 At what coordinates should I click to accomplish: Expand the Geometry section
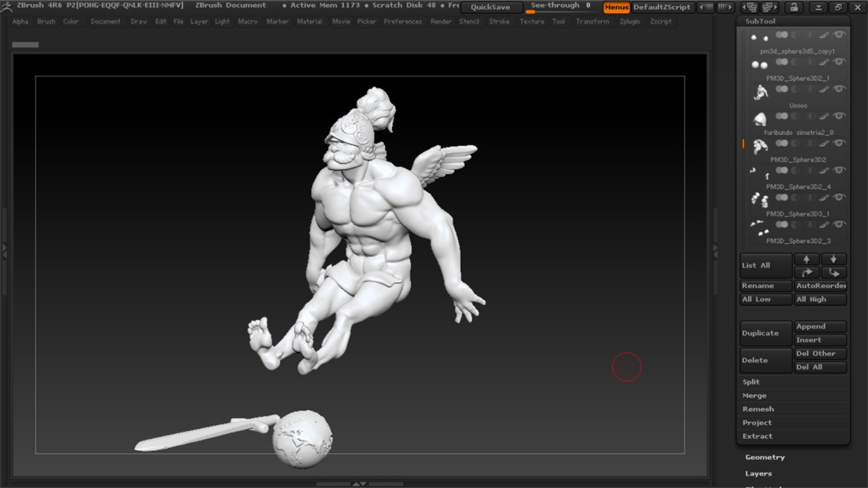coord(765,457)
